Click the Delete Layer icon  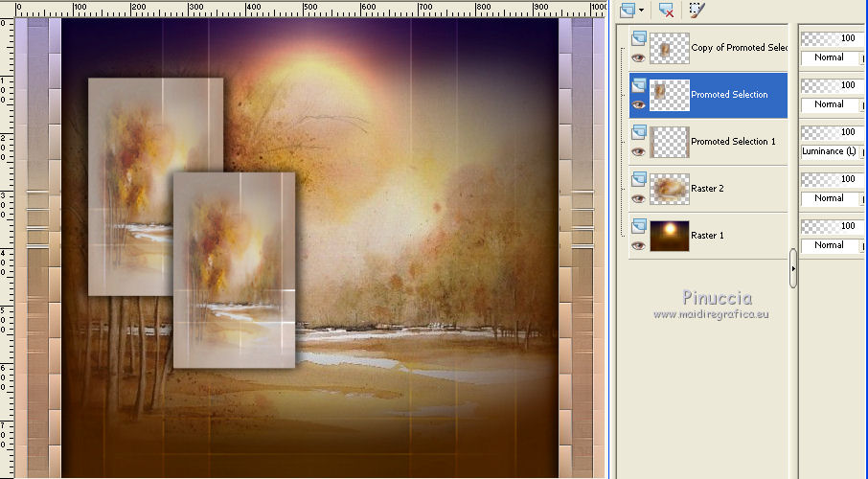[667, 10]
